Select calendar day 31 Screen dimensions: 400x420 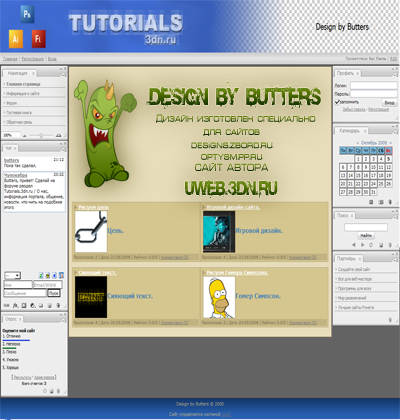373,192
